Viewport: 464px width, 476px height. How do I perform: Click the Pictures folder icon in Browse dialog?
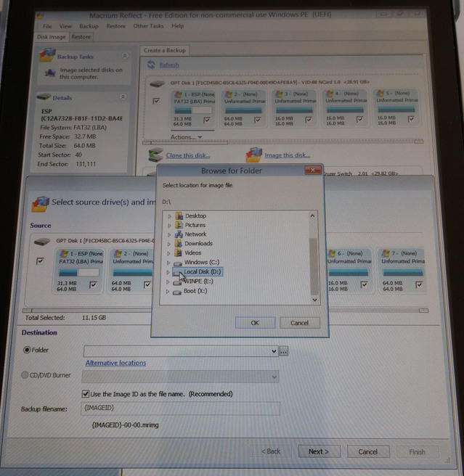click(x=179, y=225)
